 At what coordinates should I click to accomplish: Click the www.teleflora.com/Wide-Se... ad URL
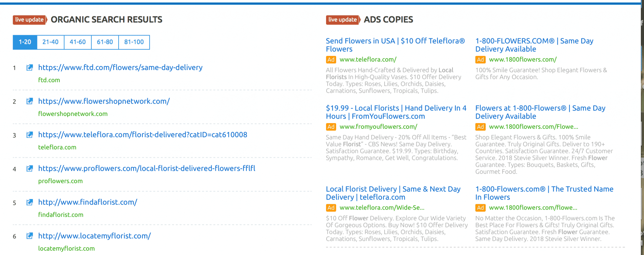coord(382,208)
